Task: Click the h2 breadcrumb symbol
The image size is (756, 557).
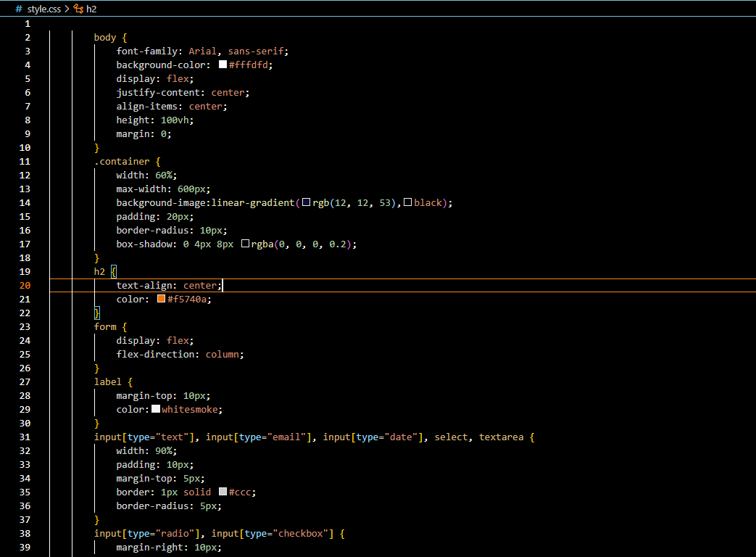Action: (91, 9)
